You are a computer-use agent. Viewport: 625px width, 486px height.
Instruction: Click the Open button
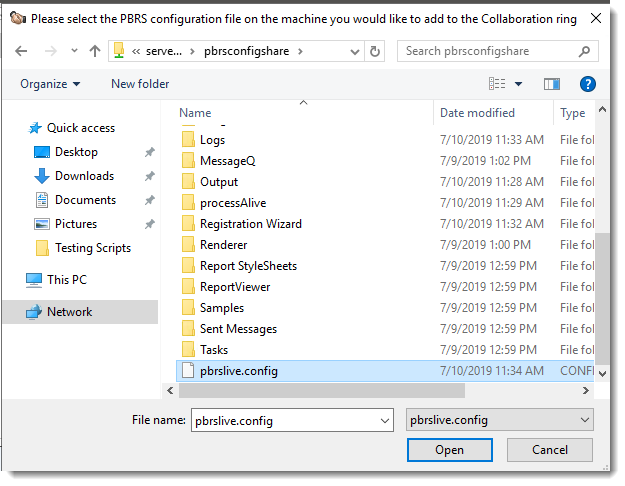click(x=450, y=450)
